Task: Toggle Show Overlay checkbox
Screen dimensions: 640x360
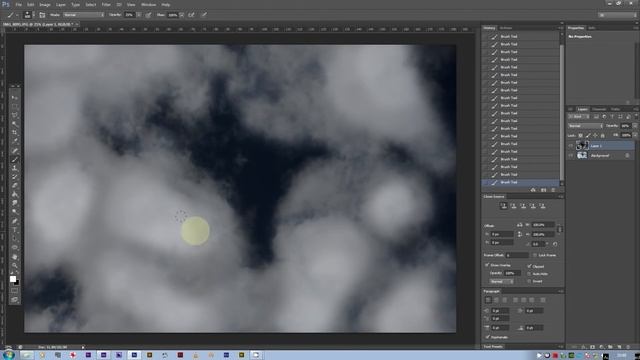Action: 487,265
